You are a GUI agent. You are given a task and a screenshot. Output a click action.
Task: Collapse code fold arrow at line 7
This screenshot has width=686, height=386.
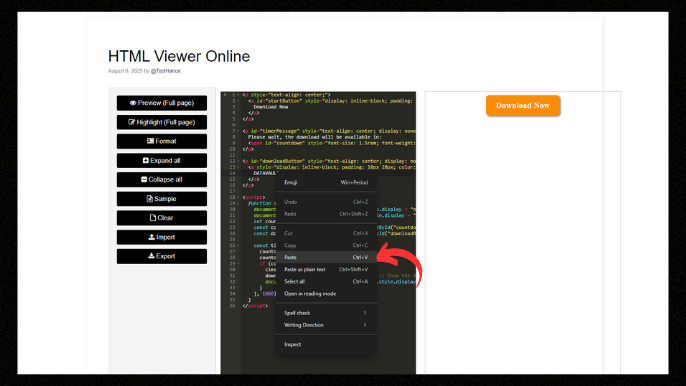(238, 131)
